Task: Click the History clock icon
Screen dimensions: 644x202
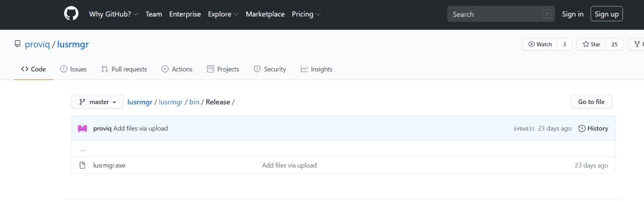Action: [x=582, y=129]
